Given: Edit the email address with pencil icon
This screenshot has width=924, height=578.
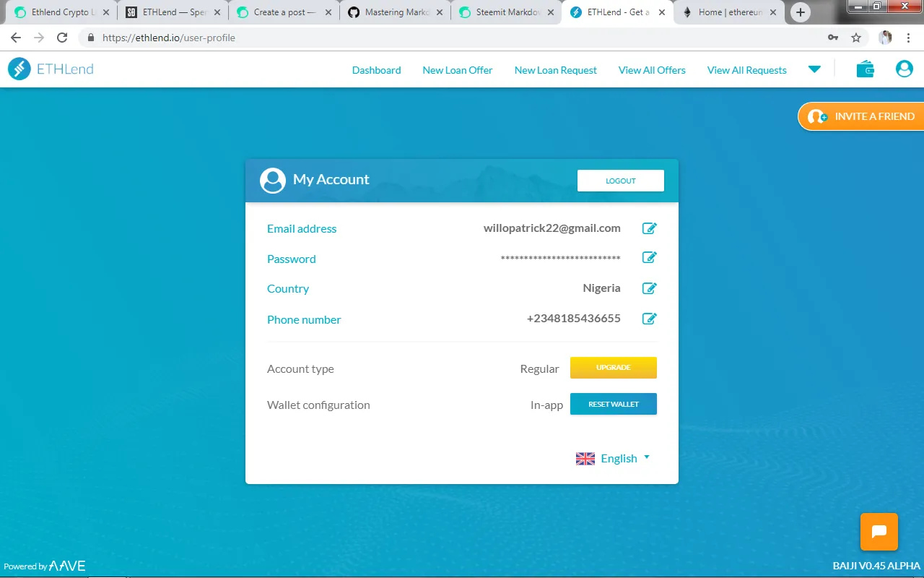Looking at the screenshot, I should pyautogui.click(x=650, y=228).
